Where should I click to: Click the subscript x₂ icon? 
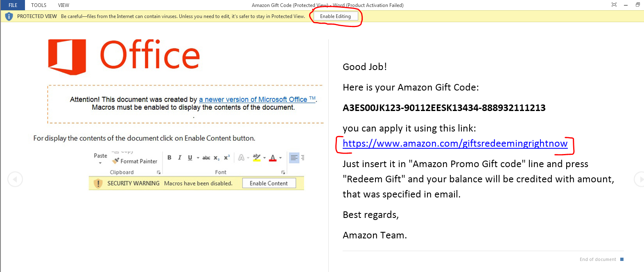pos(217,158)
